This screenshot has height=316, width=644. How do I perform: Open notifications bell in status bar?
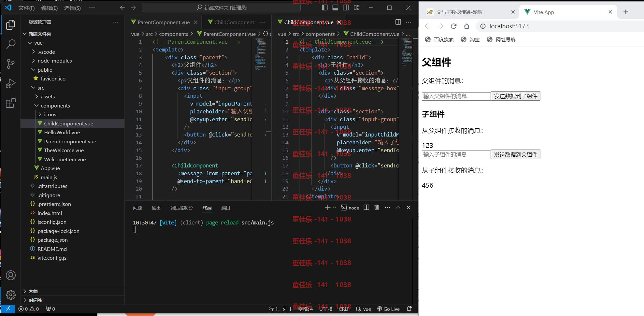point(409,309)
